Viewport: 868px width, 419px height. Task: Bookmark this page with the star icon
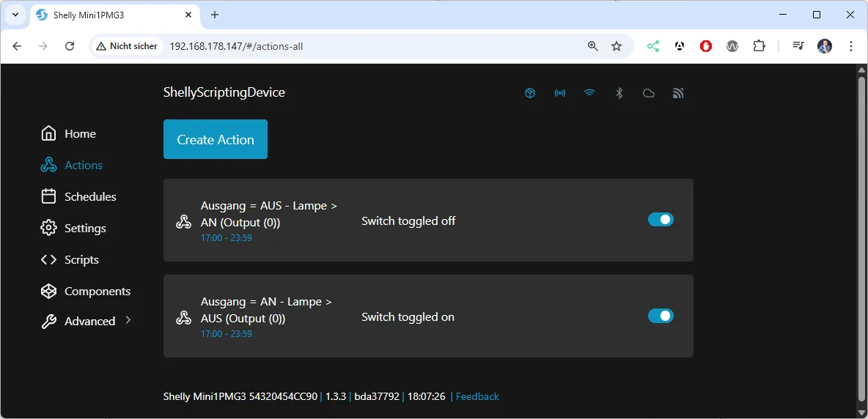point(617,46)
